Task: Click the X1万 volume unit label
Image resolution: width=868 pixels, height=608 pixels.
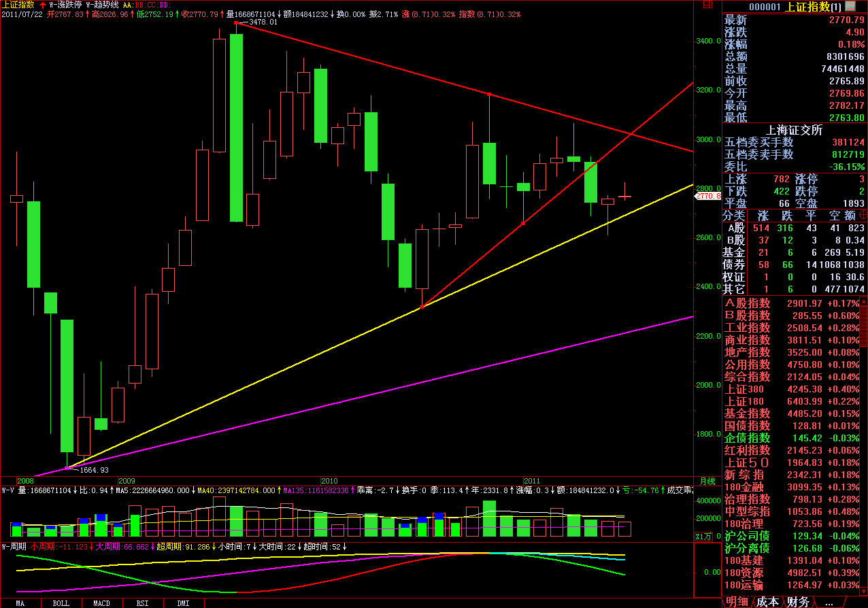Action: click(x=704, y=537)
